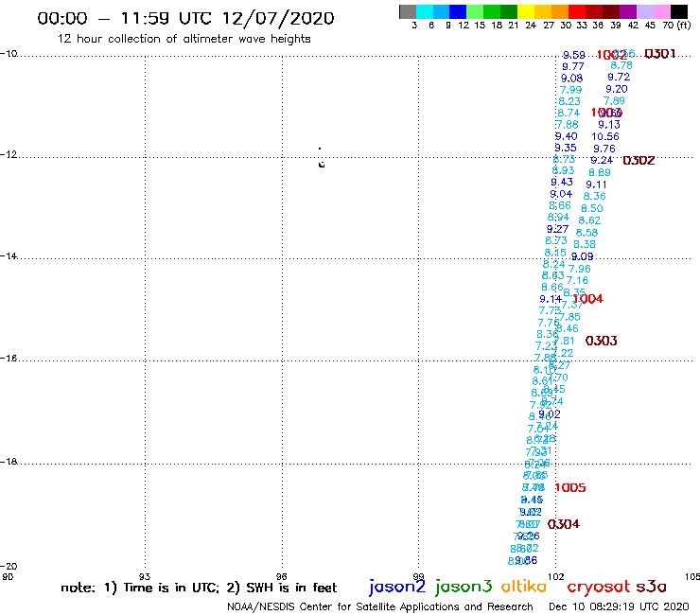Viewport: 700px width, 615px height.
Task: Click the time range title '00:00 – 11:59 UTC 12/07/2020'
Action: click(185, 18)
